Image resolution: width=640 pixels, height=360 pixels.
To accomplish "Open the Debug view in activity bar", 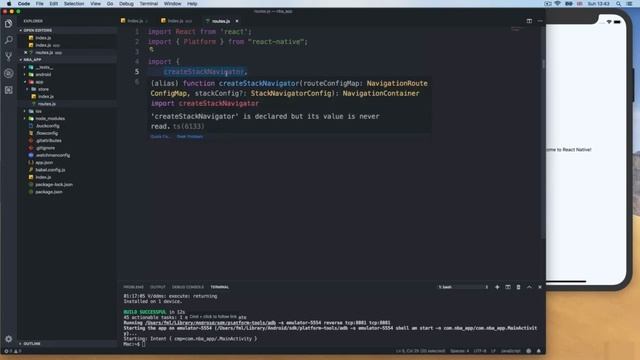I will (9, 73).
